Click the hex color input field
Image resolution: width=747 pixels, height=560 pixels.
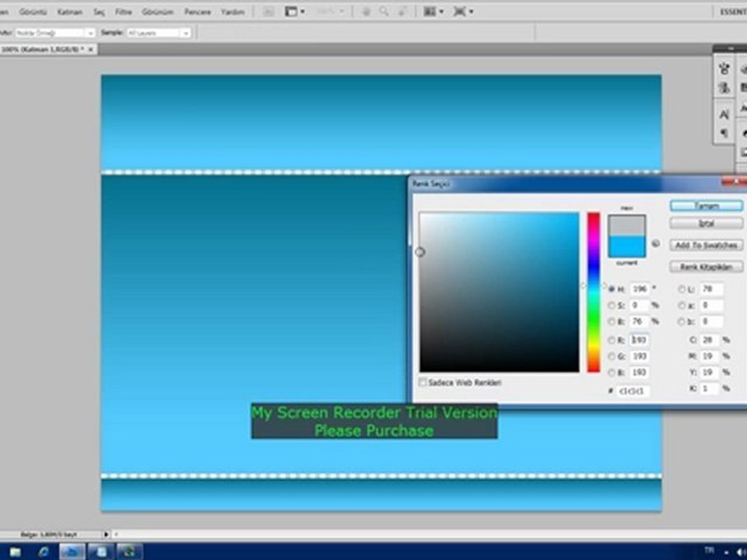coord(633,391)
